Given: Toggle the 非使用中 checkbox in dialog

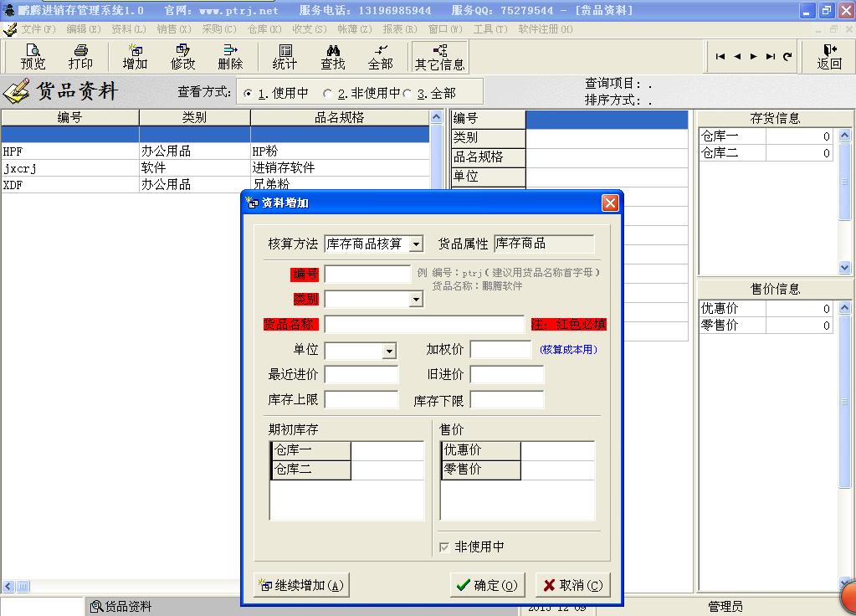Looking at the screenshot, I should pos(444,547).
